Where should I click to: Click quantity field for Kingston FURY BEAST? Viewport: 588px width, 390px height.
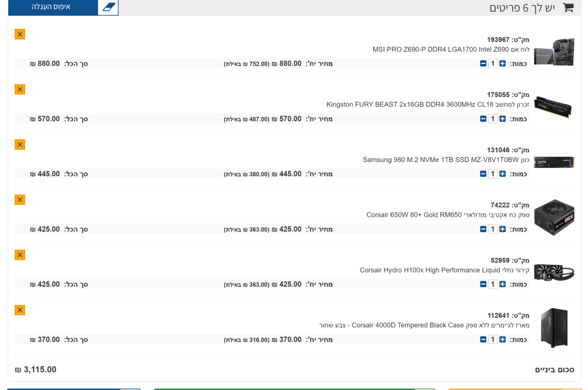coord(493,119)
